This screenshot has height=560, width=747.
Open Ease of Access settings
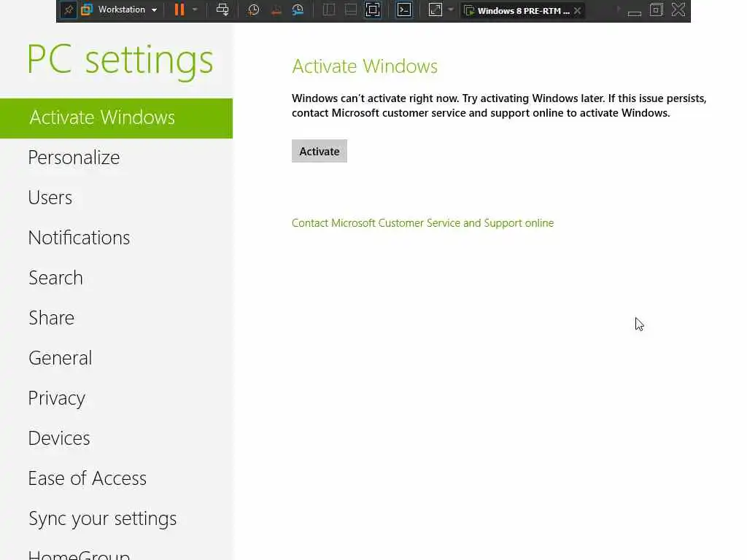[x=116, y=478]
